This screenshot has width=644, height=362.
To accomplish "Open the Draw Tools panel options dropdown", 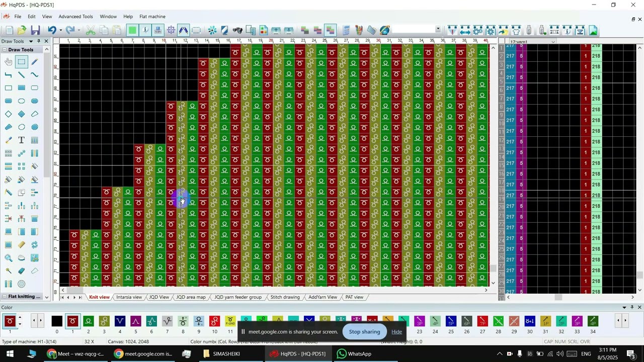I will pos(31,41).
